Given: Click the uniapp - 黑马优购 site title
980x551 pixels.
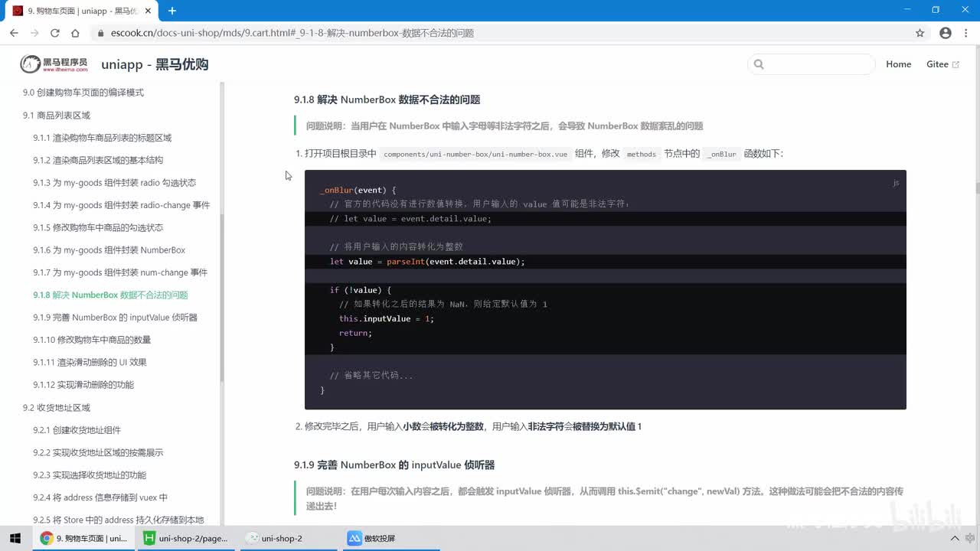Looking at the screenshot, I should tap(155, 64).
